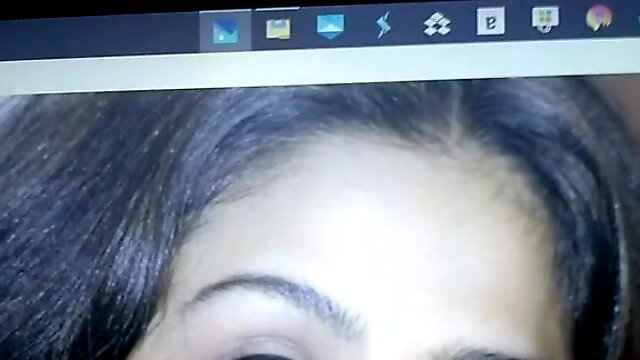Open the Microsoft Store shopping bag icon
The image size is (640, 360).
tap(545, 19)
